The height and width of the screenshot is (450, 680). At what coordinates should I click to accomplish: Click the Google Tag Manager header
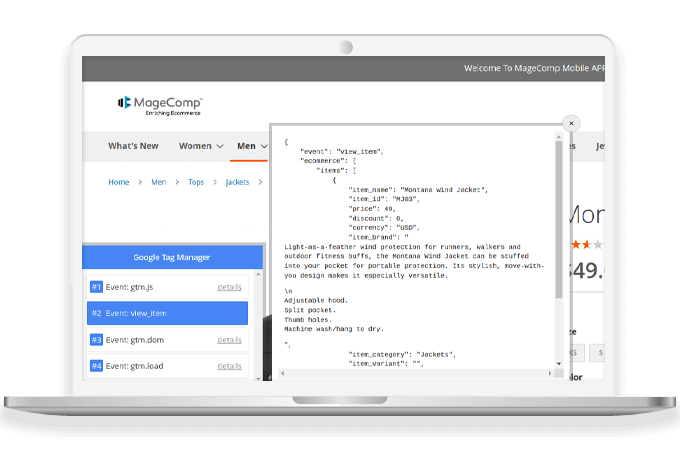click(172, 257)
